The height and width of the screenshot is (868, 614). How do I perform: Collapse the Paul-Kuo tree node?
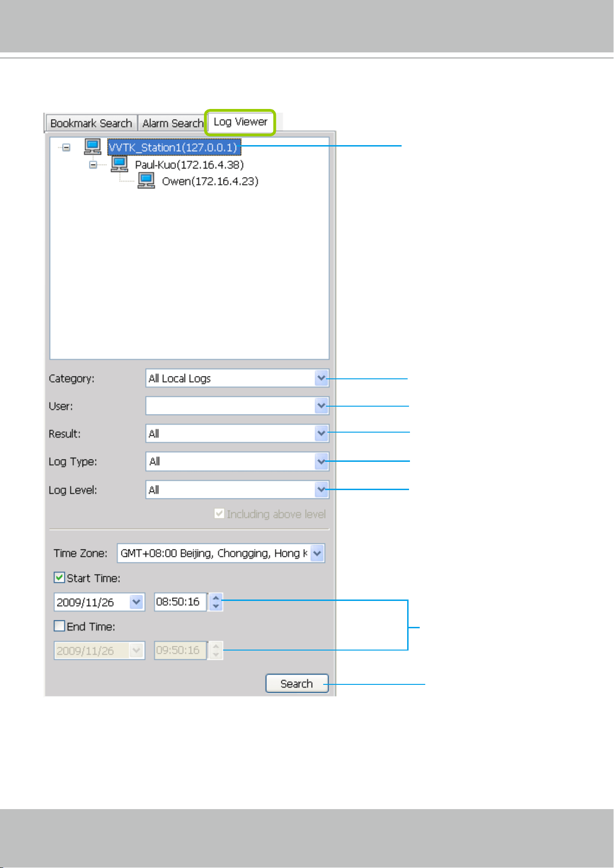(x=93, y=164)
